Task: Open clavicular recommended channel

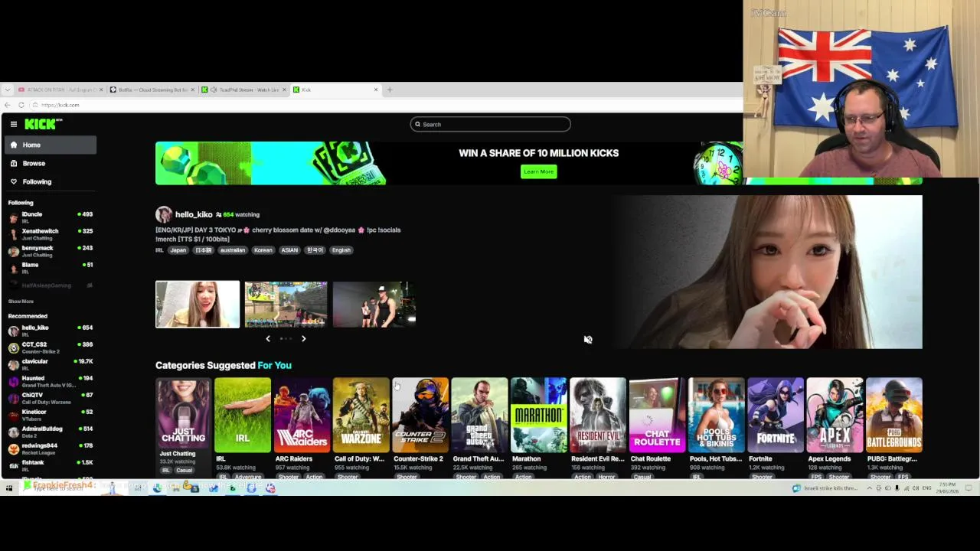Action: [x=51, y=364]
